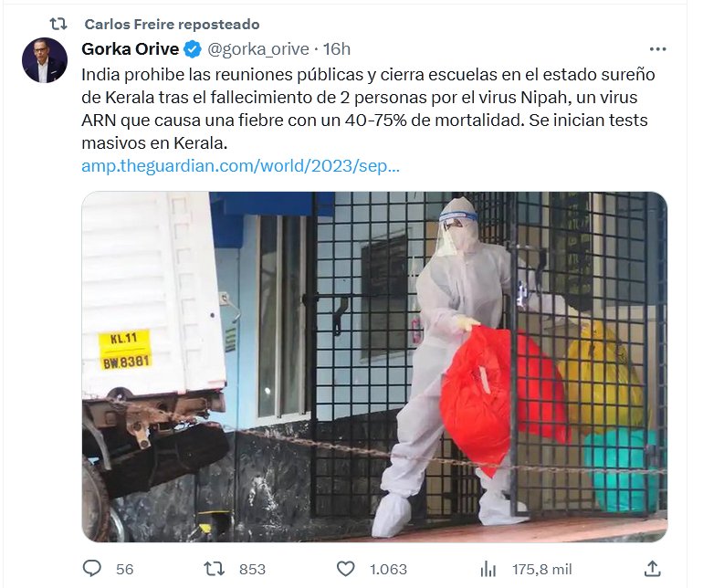Open the view statistics bar chart icon
Image resolution: width=703 pixels, height=588 pixels.
pos(488,569)
